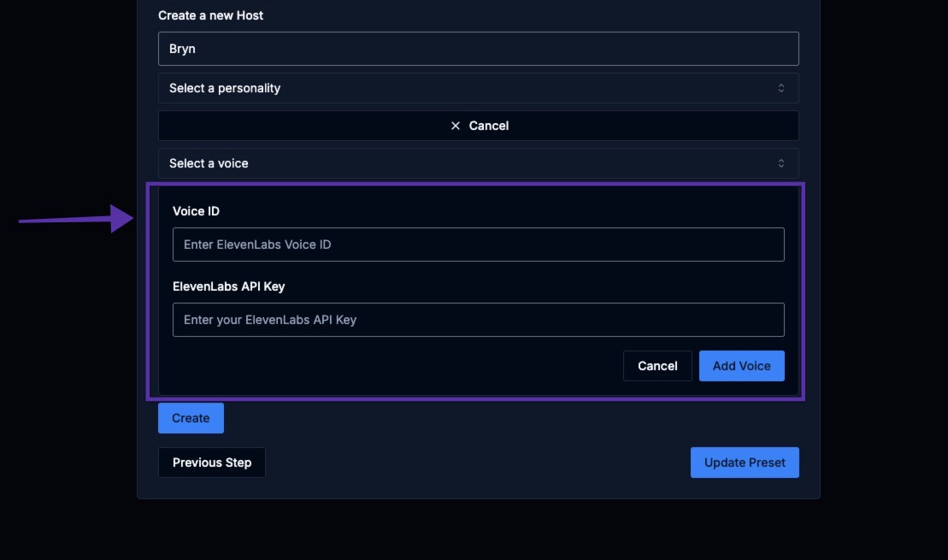Click the chevron icon on the voice selector
The width and height of the screenshot is (948, 560).
780,163
